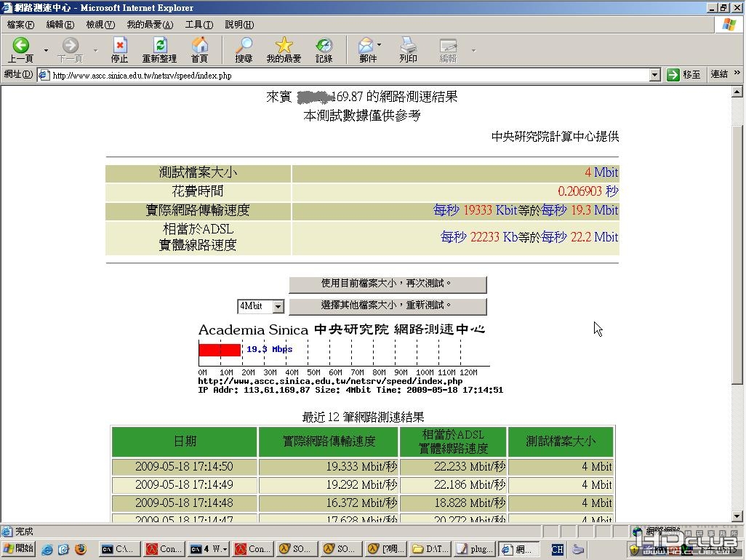
Task: Click the '2009-05-18 17:14:49' date cell
Action: click(185, 485)
